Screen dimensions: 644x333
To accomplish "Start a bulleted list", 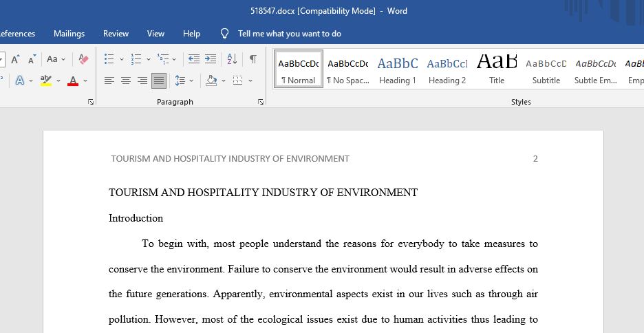I will tap(109, 59).
